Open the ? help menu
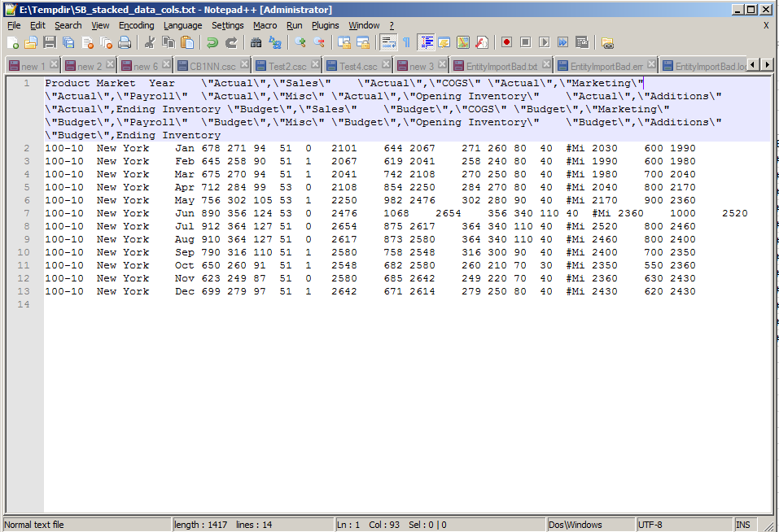 pos(392,25)
